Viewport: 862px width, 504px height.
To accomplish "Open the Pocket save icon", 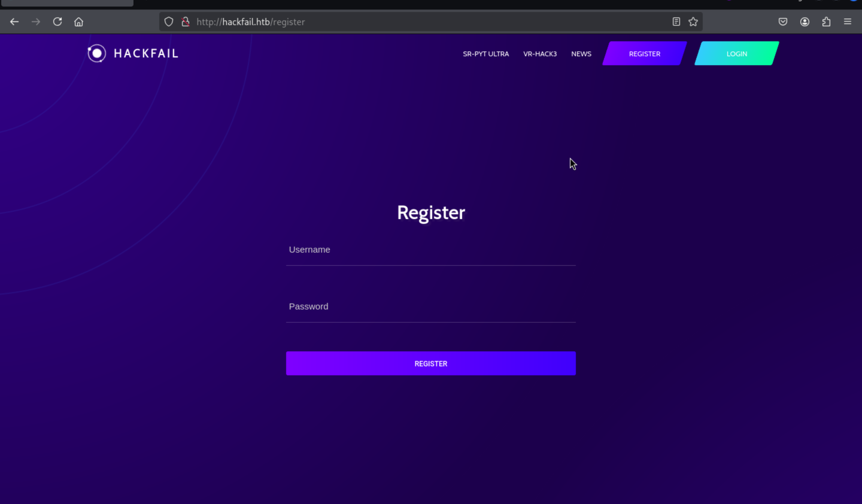I will point(783,22).
